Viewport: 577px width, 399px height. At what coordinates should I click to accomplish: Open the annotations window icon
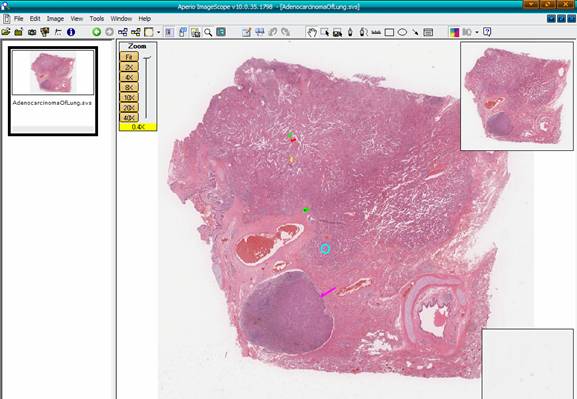pos(428,32)
